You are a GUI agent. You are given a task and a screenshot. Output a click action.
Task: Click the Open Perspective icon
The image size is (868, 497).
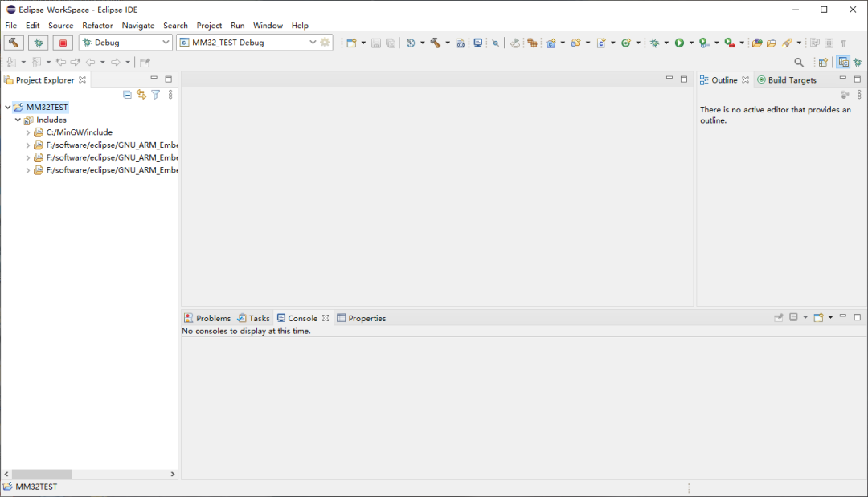click(823, 63)
